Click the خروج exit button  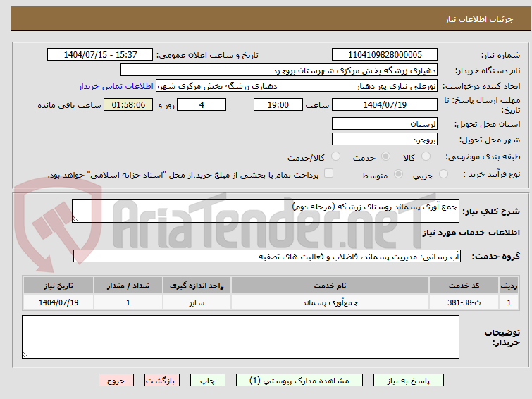[x=116, y=381]
